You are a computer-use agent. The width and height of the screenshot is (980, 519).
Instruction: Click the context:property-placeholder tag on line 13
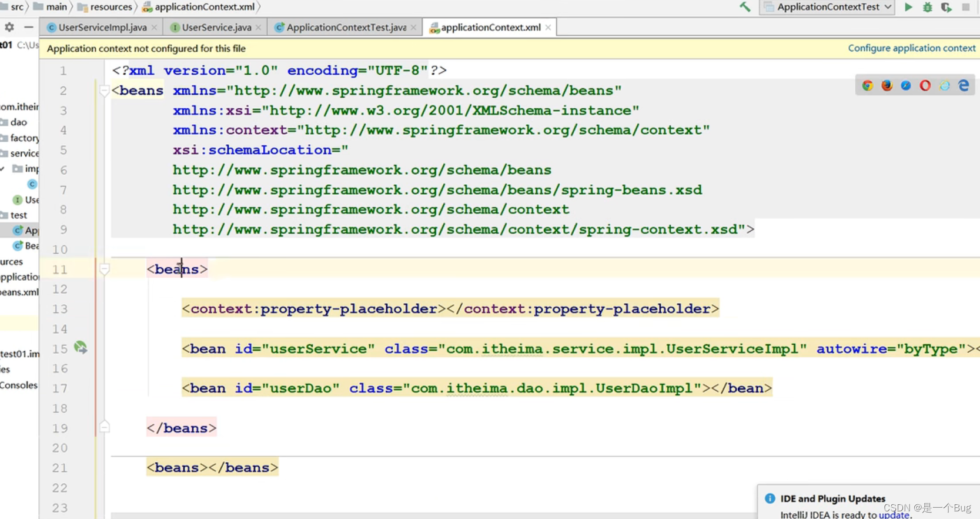click(x=450, y=309)
